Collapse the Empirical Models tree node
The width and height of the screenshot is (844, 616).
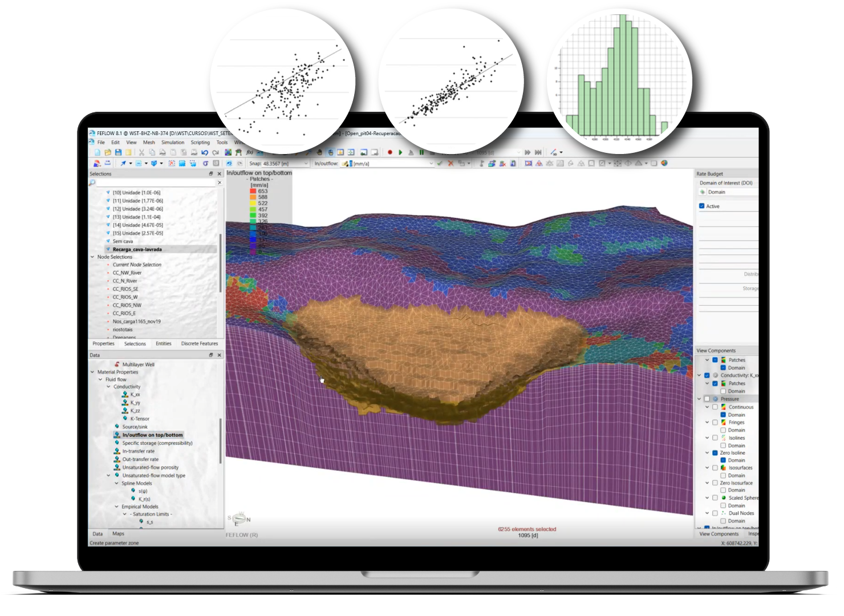(x=116, y=506)
